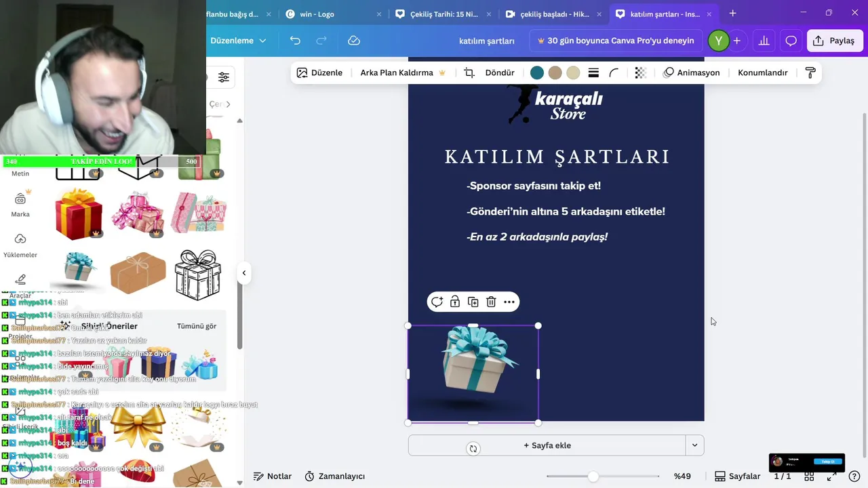
Task: Try Canva Pro for 30 days
Action: point(616,41)
